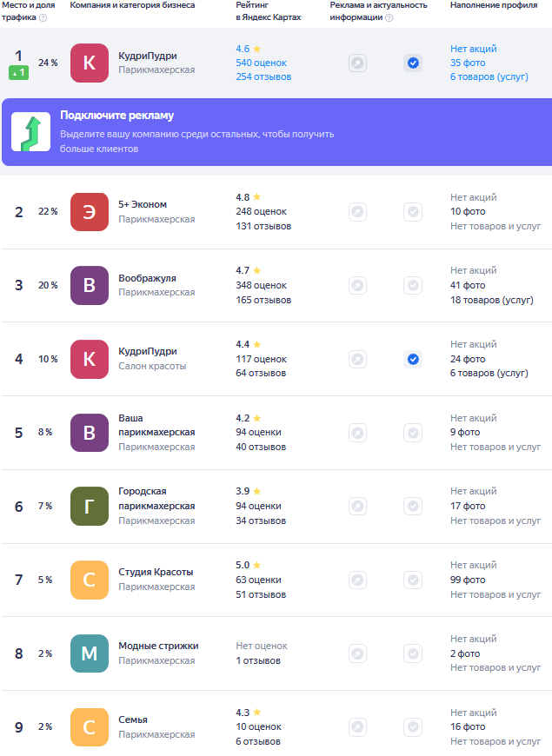Click the Городская парикмахерская avatar icon
The width and height of the screenshot is (552, 756).
pyautogui.click(x=90, y=507)
